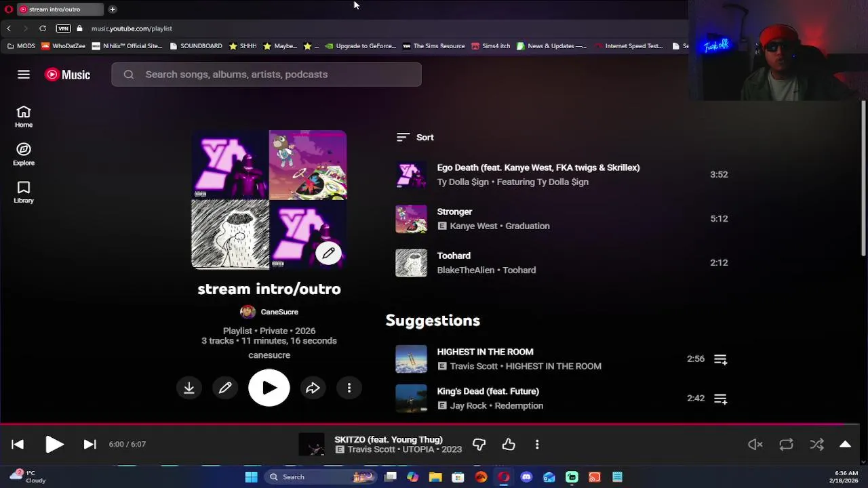
Task: Edit playlist details with the pencil button
Action: click(225, 388)
